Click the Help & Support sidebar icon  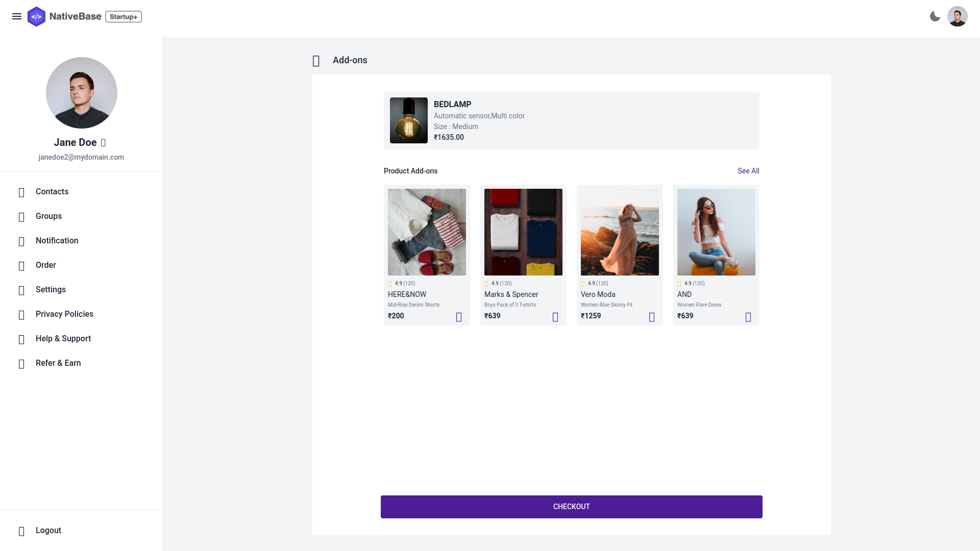pyautogui.click(x=21, y=340)
